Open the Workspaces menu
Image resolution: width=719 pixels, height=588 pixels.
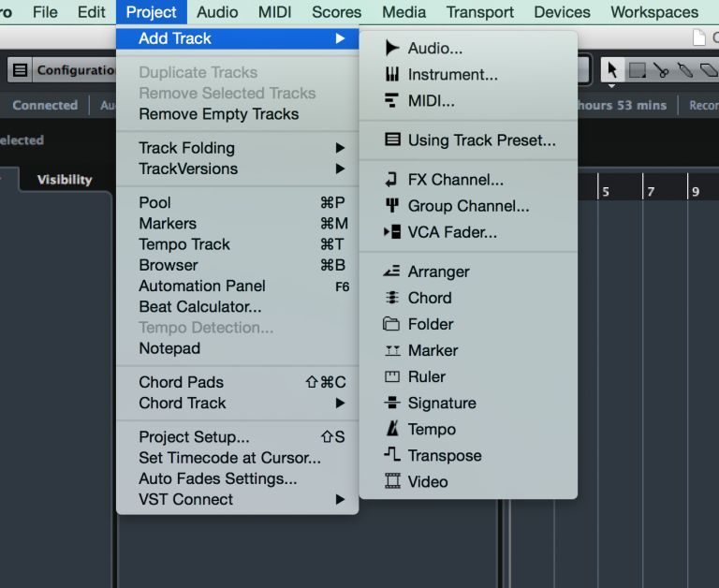tap(654, 12)
